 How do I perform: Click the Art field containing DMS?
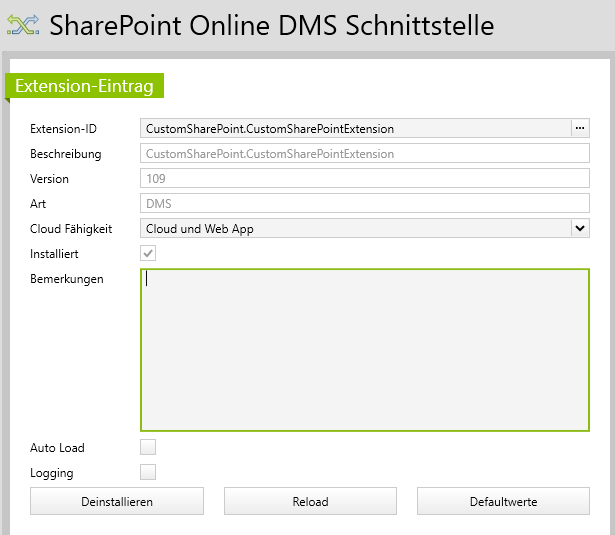(x=364, y=204)
